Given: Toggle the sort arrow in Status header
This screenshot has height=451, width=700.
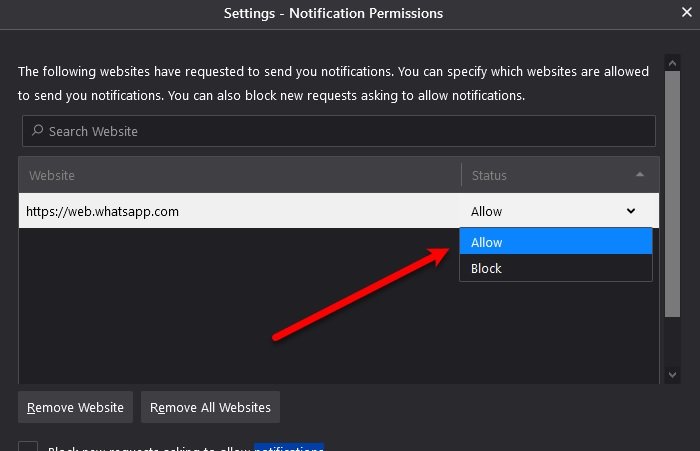Looking at the screenshot, I should 640,175.
